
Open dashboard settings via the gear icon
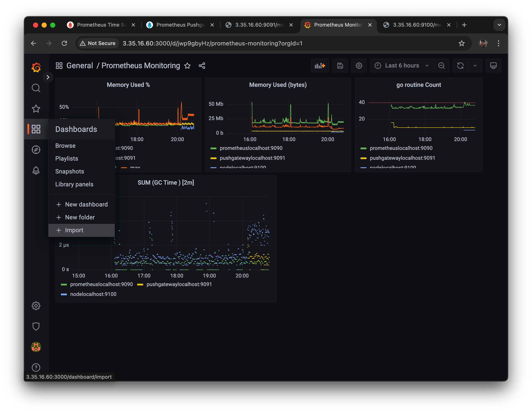[359, 66]
